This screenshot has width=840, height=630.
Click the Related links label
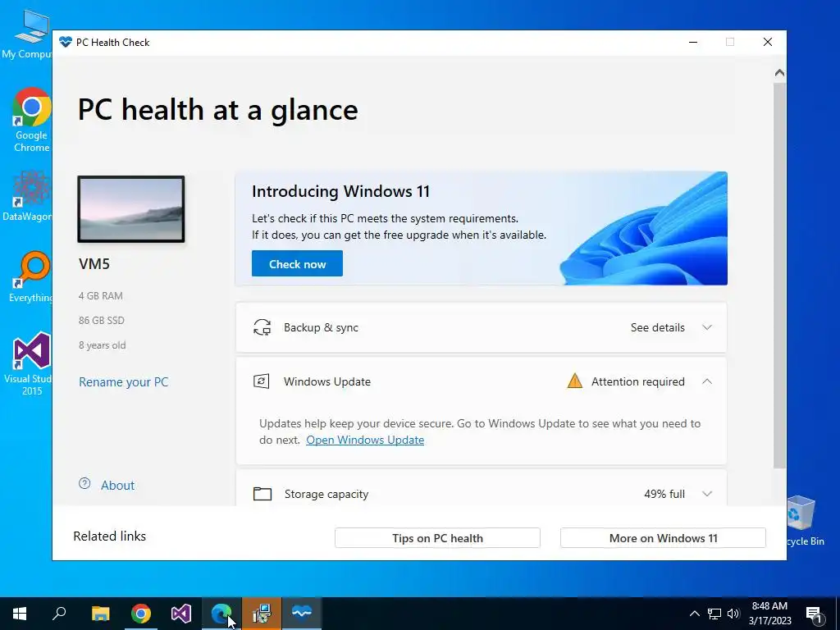click(109, 536)
